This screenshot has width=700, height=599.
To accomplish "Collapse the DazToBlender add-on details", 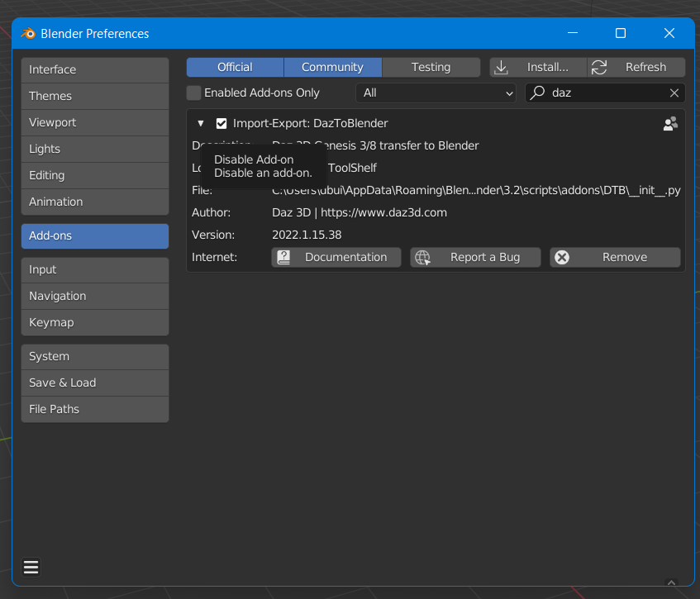I will pyautogui.click(x=200, y=123).
